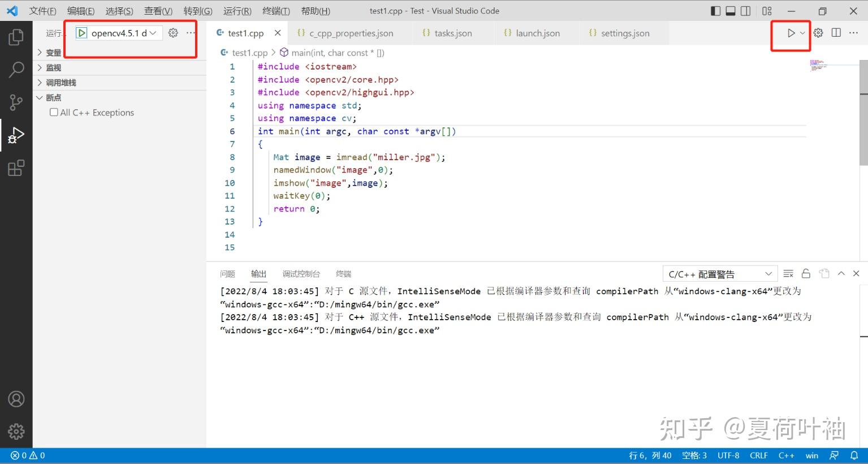The width and height of the screenshot is (868, 464).
Task: Split the editor with the split icon
Action: pyautogui.click(x=836, y=33)
